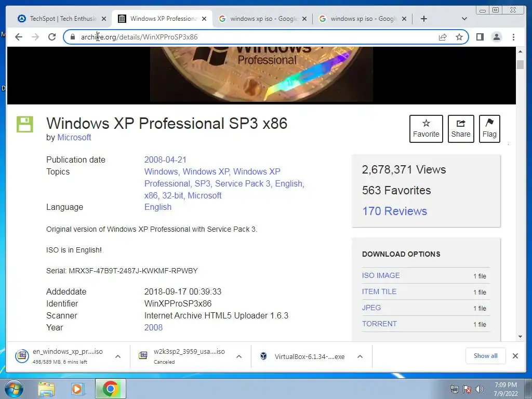Open the JPEG download option
Image resolution: width=532 pixels, height=399 pixels.
pyautogui.click(x=371, y=308)
